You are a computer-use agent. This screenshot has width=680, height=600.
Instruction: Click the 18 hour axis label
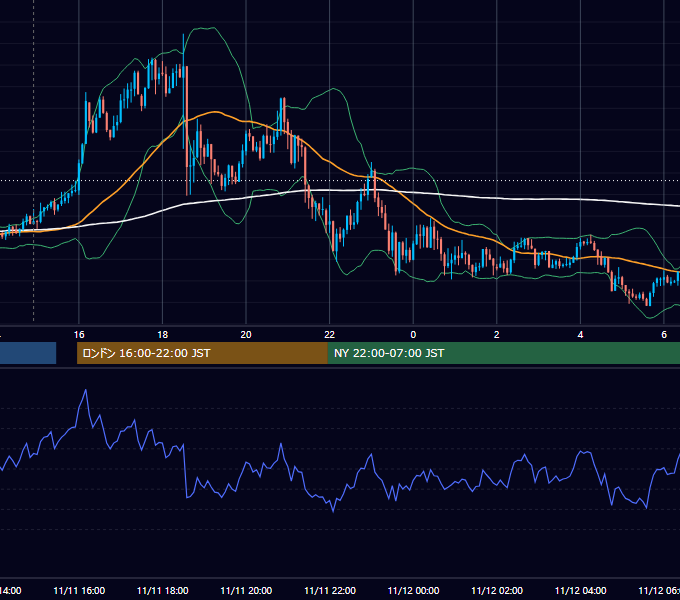click(x=163, y=335)
